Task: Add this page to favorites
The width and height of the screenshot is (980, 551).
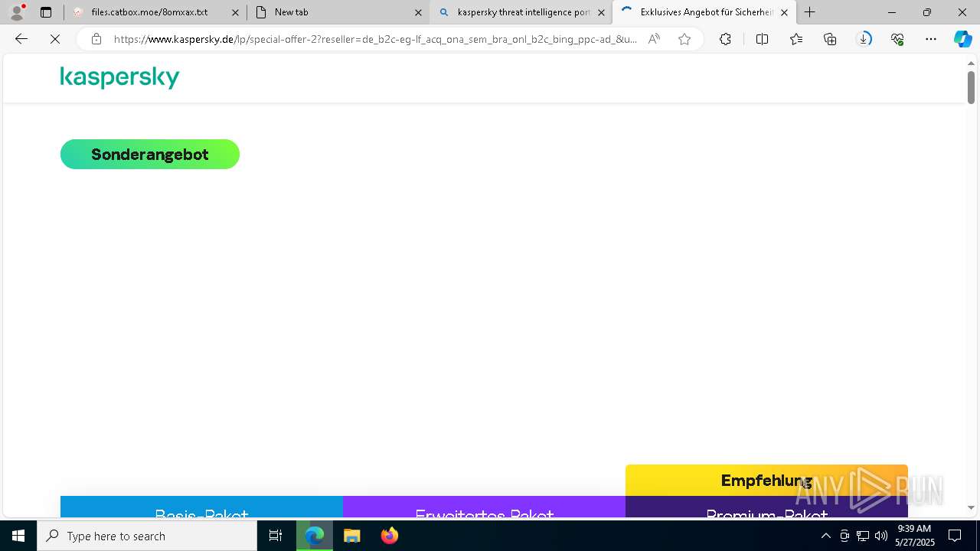Action: coord(684,39)
